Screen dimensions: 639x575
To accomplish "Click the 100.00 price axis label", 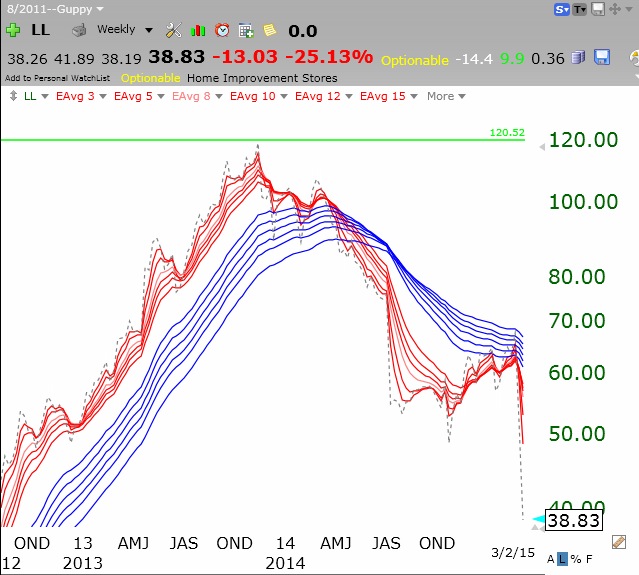I will [584, 201].
